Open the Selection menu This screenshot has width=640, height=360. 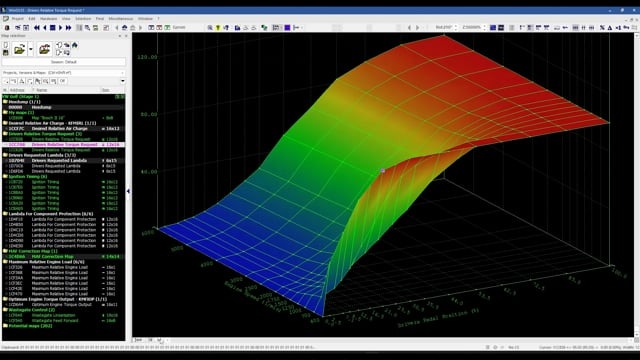(x=83, y=19)
